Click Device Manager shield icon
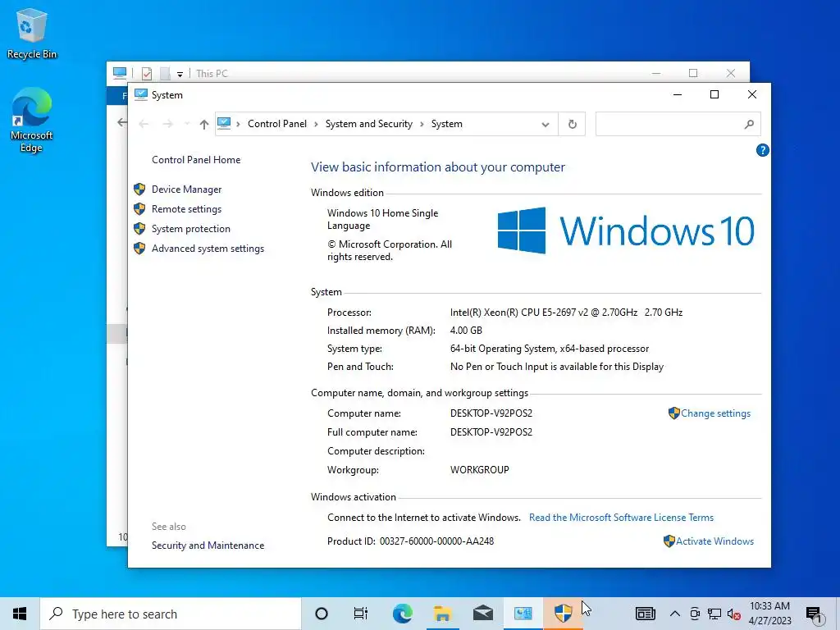 click(139, 189)
